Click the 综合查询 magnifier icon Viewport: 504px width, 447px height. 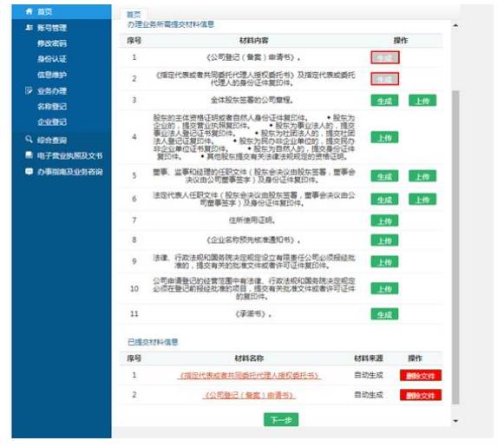(29, 139)
